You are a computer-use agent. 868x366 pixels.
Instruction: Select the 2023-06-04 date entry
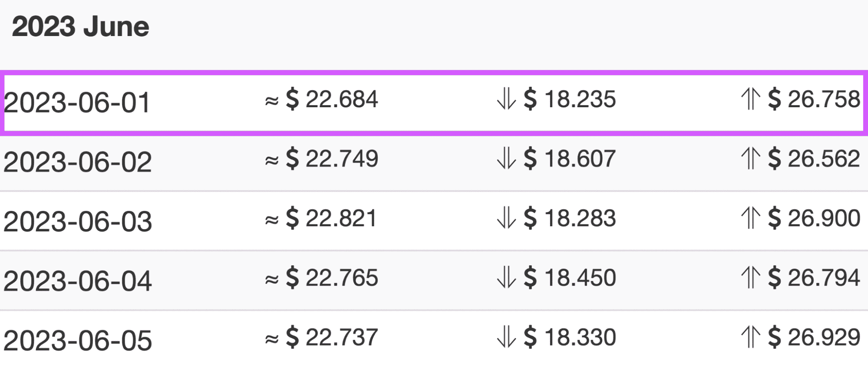tap(77, 281)
